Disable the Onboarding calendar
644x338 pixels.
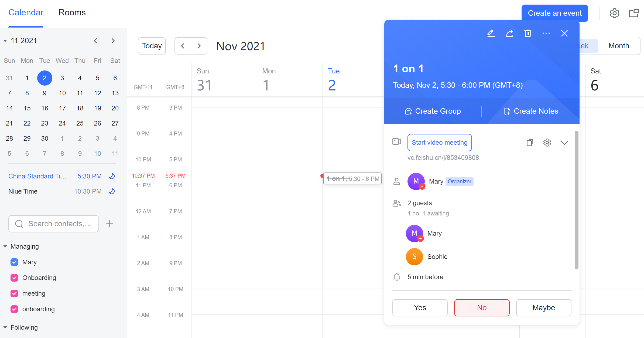tap(14, 278)
